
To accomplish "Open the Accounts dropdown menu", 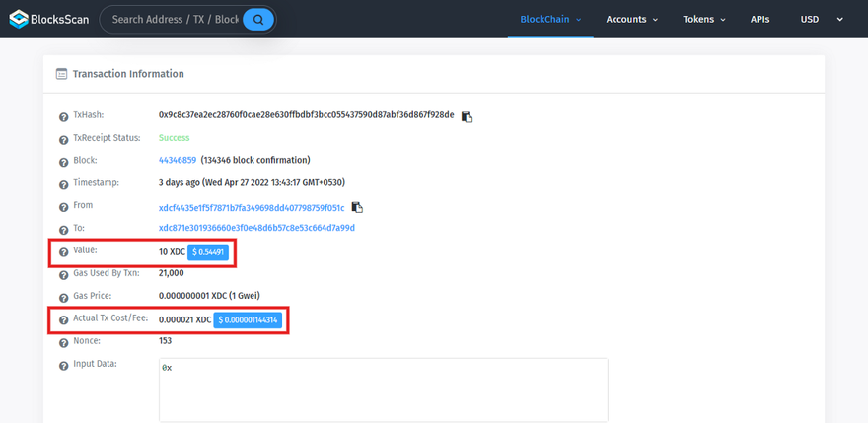I will click(631, 19).
